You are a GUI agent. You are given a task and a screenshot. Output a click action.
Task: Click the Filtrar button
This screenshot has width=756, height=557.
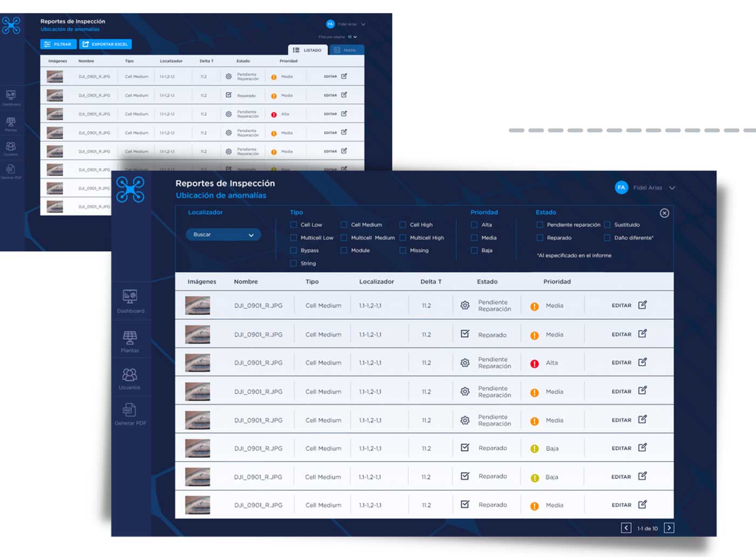pyautogui.click(x=58, y=44)
